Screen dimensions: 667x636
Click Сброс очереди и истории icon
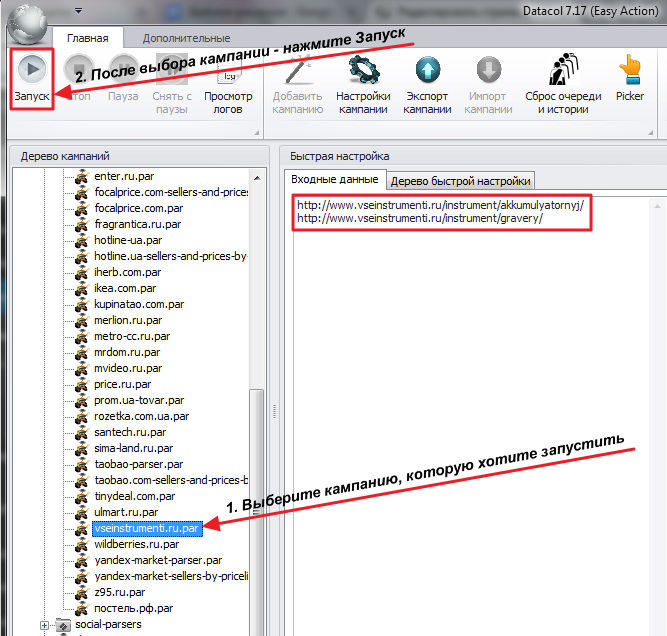coord(563,69)
